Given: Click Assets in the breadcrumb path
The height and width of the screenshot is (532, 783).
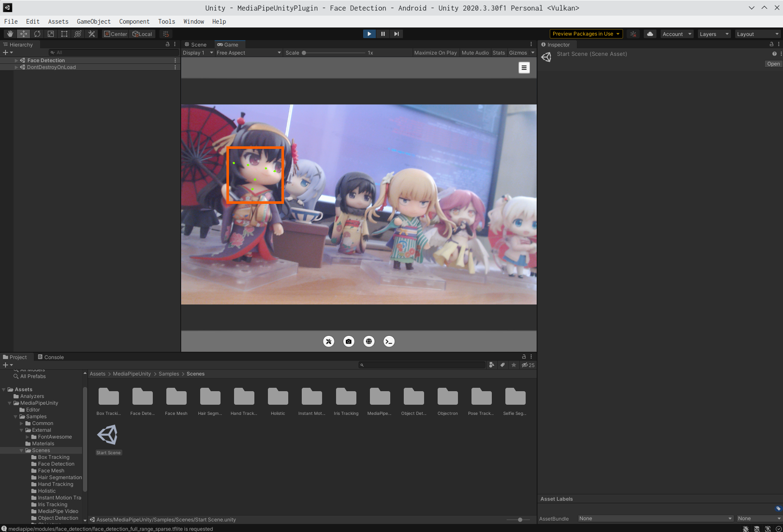Looking at the screenshot, I should pyautogui.click(x=97, y=374).
